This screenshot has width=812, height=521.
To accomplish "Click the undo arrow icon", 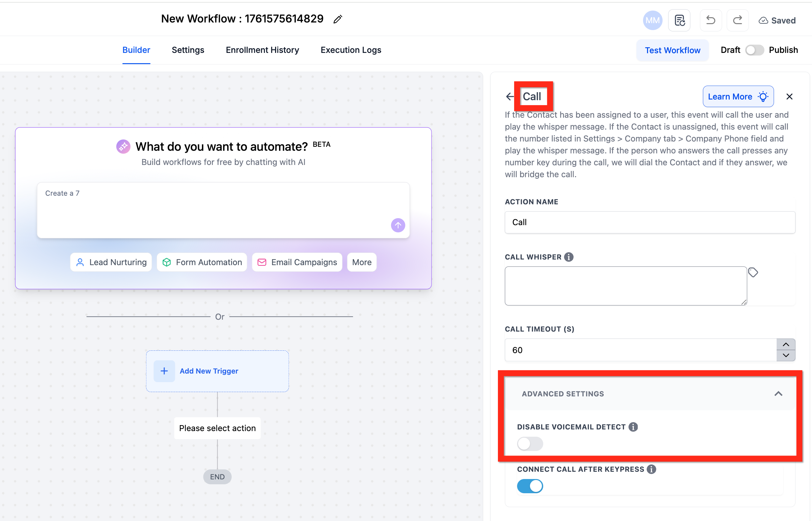I will pos(710,20).
